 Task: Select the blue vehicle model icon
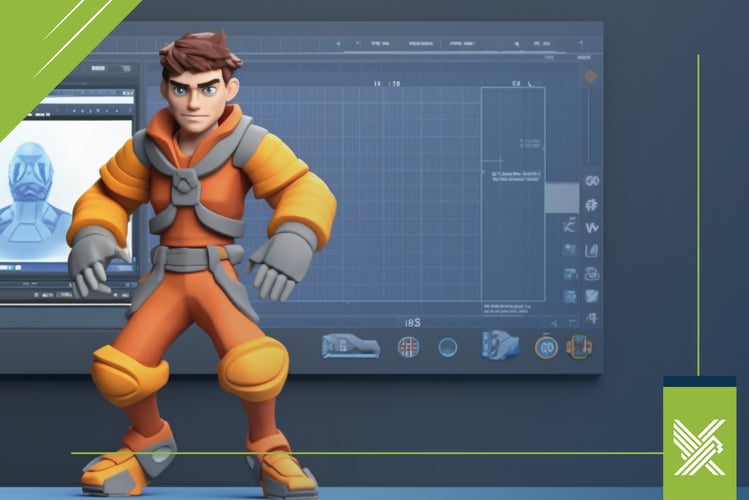coord(350,347)
